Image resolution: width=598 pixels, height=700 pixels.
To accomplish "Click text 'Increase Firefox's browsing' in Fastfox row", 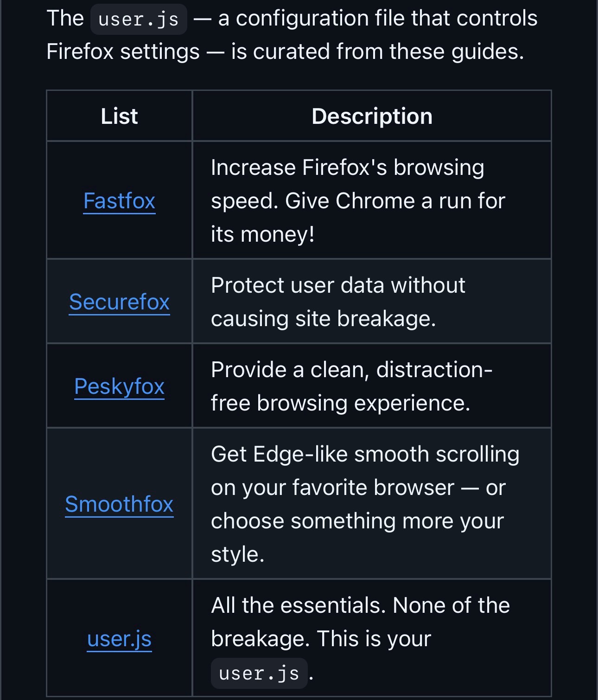I will click(x=347, y=167).
